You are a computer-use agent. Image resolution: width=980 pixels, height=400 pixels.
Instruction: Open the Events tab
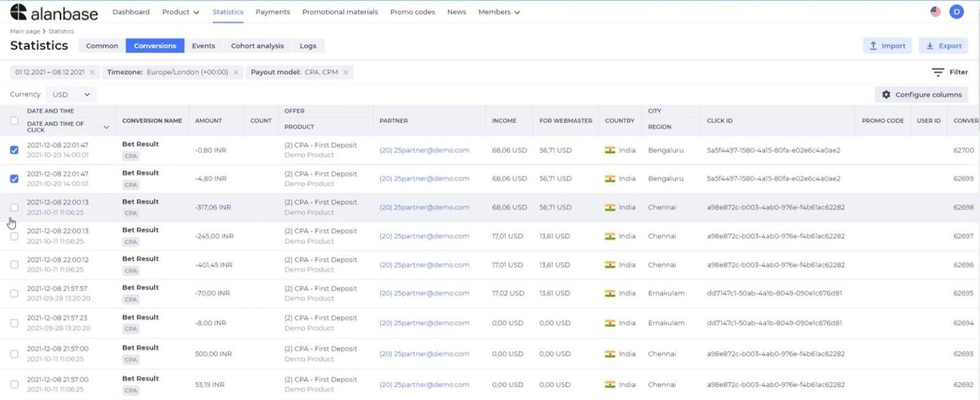[204, 45]
